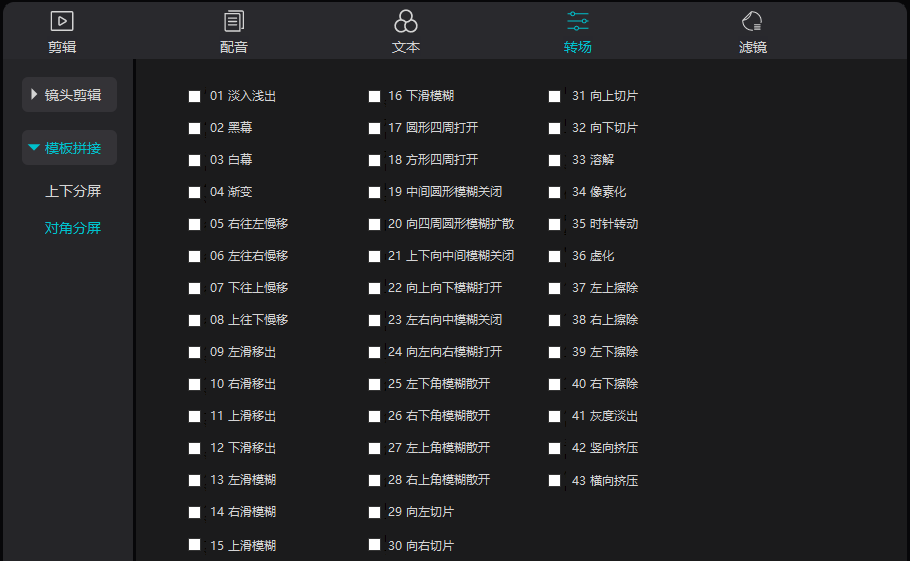Switch to the 文本 tab label
This screenshot has width=910, height=561.
(x=406, y=47)
